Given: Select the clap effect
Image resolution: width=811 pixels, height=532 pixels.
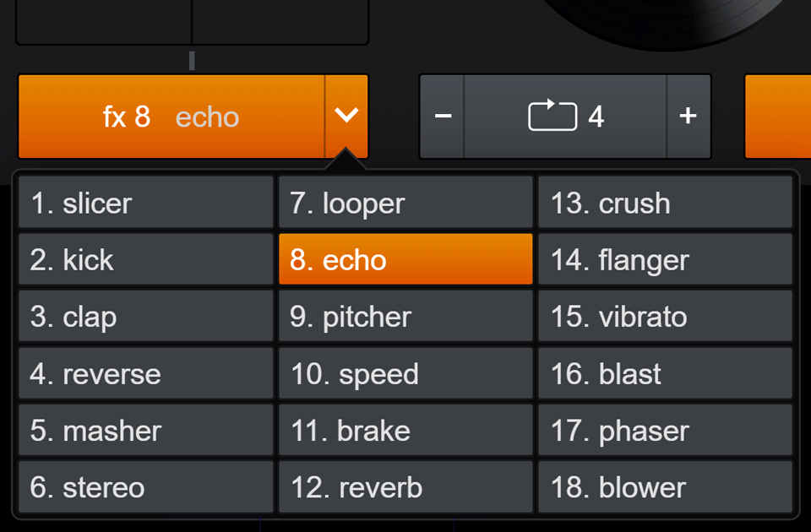Looking at the screenshot, I should 144,316.
